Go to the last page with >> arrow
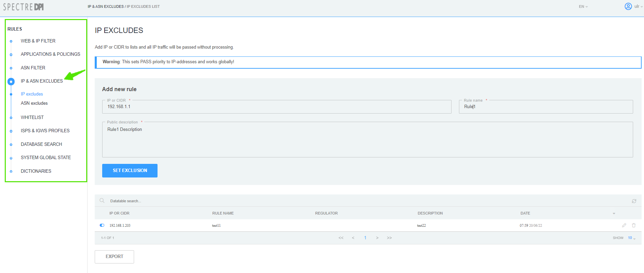644x273 pixels. click(x=389, y=238)
